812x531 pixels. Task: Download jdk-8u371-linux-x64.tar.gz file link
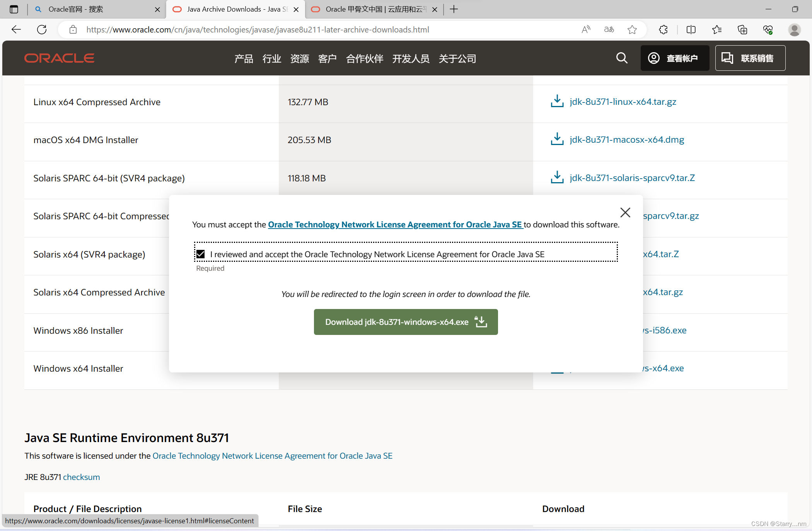[x=623, y=102]
